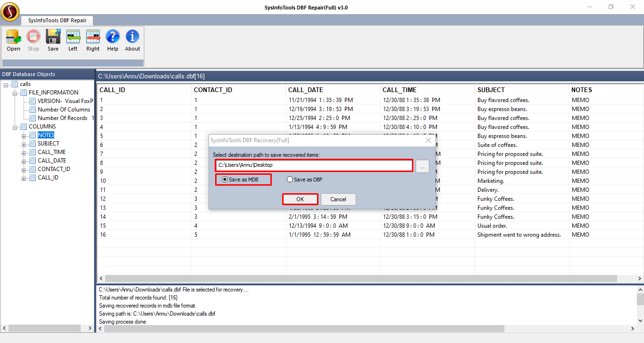Select the Save as MDB radio button
The width and height of the screenshot is (644, 343).
[225, 180]
